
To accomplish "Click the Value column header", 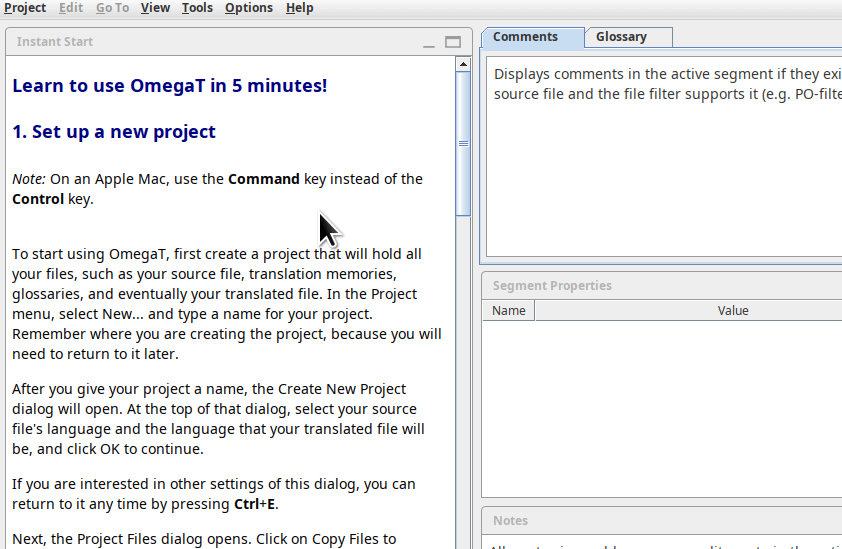I will 733,311.
